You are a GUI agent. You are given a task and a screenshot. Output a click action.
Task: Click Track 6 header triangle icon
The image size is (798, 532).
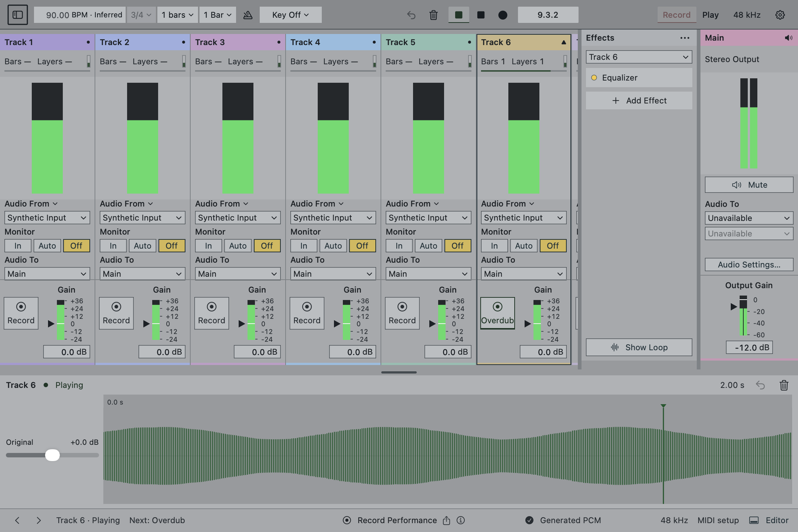(x=563, y=42)
